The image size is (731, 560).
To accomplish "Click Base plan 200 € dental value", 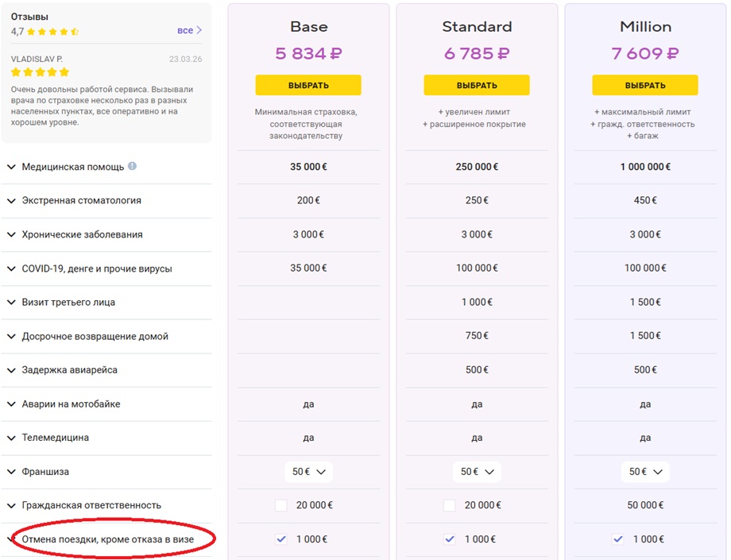I will (x=308, y=200).
